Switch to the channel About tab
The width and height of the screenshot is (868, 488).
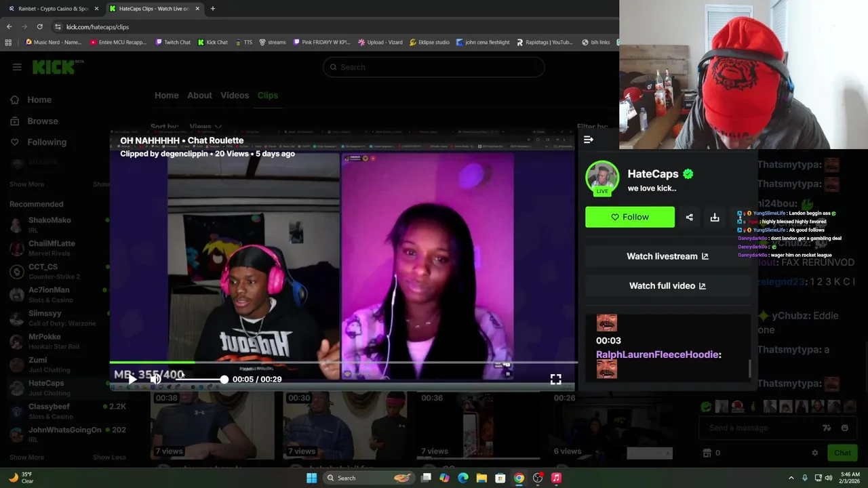click(199, 96)
